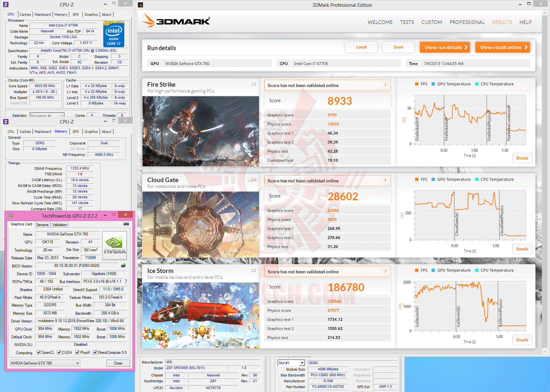Open Details for the Fire Strike chart

tap(522, 158)
